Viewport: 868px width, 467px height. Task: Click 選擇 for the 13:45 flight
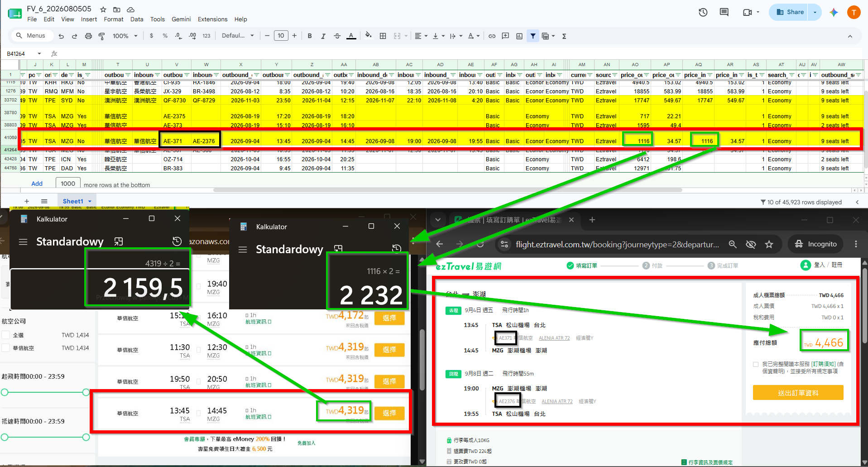[x=389, y=413]
